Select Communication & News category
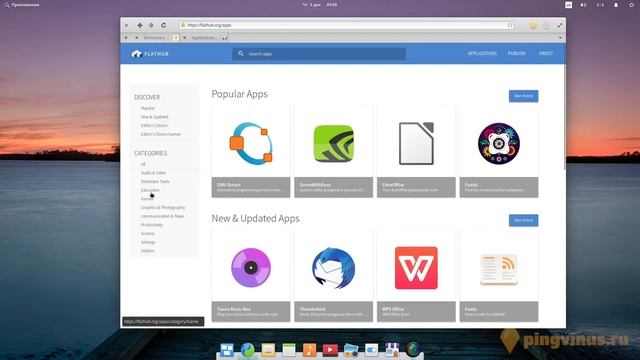The height and width of the screenshot is (360, 640). (162, 216)
